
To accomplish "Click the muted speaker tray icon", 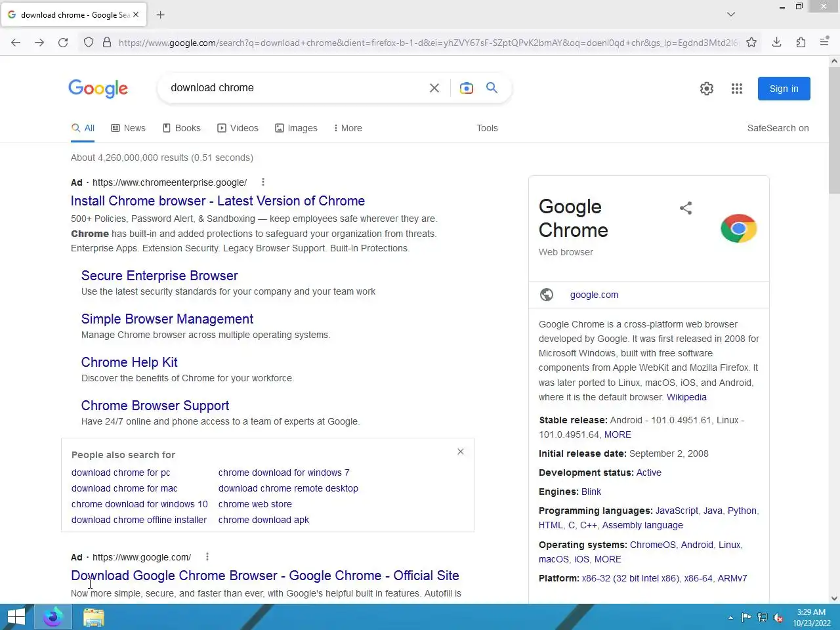I will point(778,618).
